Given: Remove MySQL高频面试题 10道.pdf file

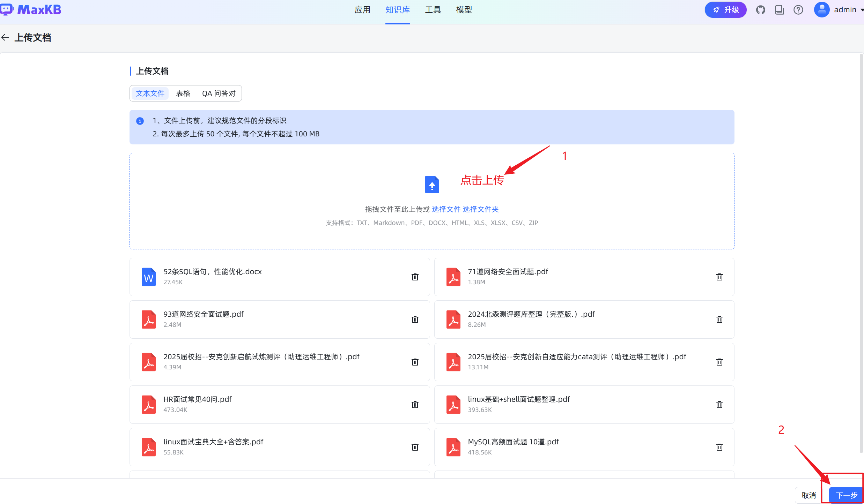Looking at the screenshot, I should click(x=719, y=447).
